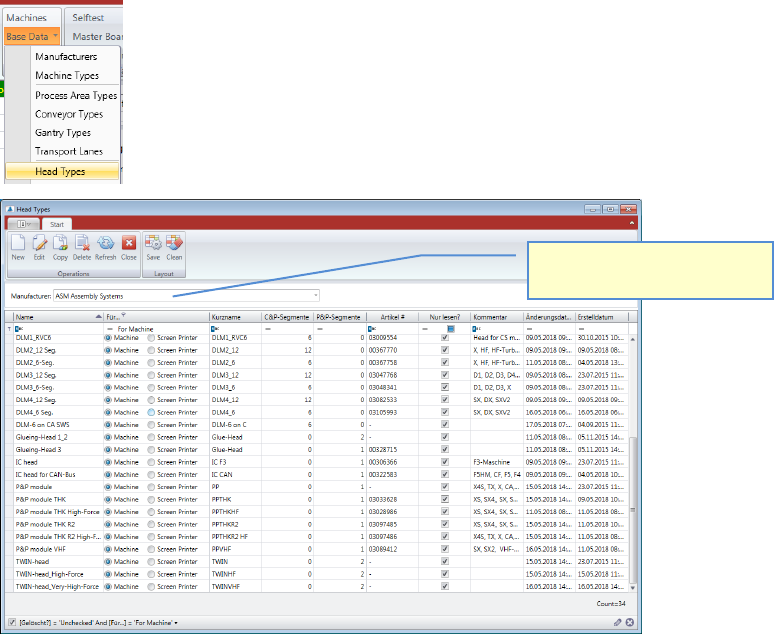Screen dimensions: 774x634
Task: Click the Edit icon in Operations
Action: (39, 243)
